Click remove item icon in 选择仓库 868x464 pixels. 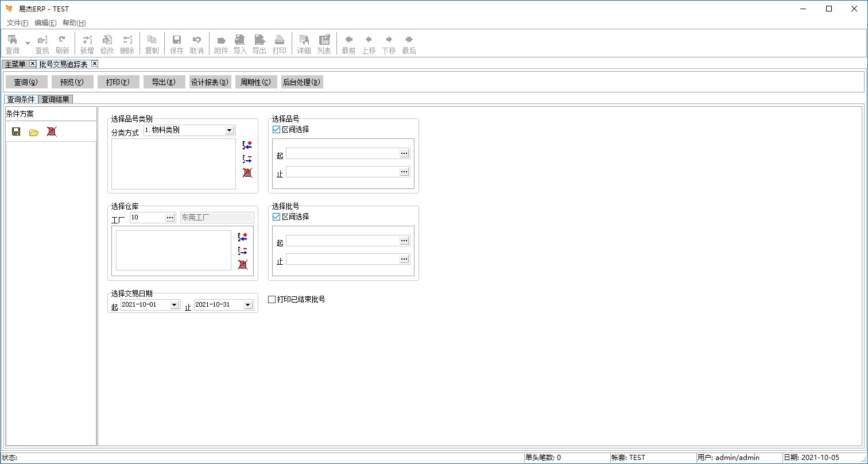click(x=243, y=251)
